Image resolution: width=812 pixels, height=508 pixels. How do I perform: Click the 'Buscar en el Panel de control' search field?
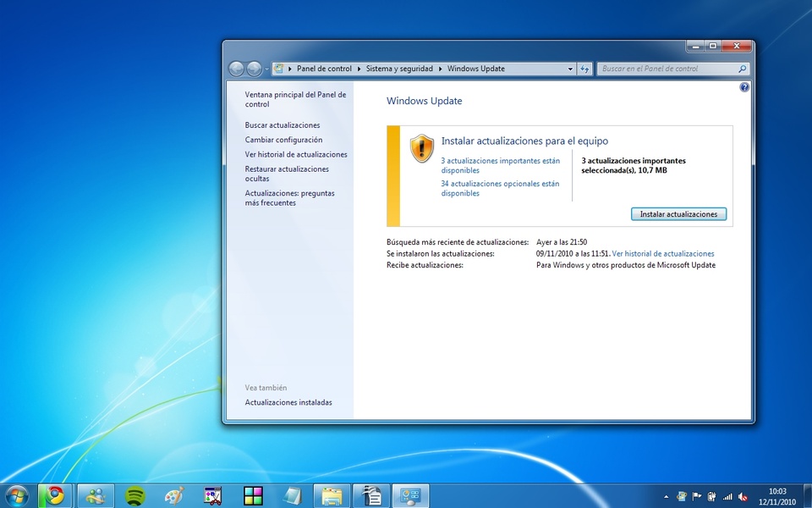(x=668, y=69)
